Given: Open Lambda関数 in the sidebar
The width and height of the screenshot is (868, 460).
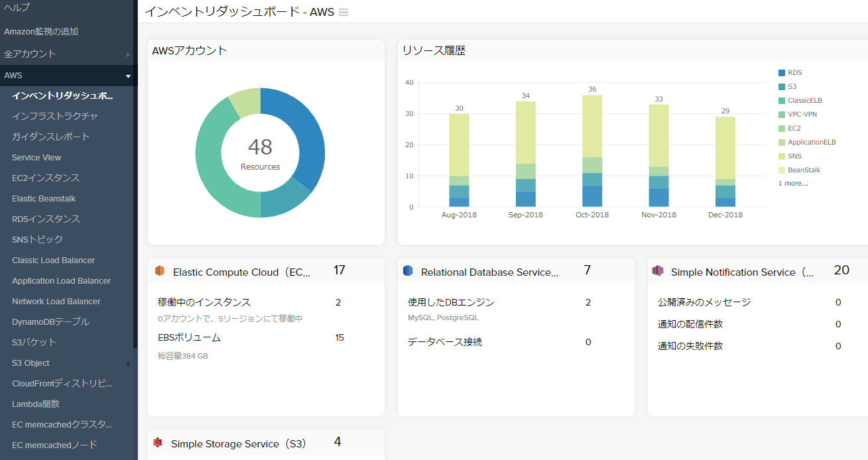Looking at the screenshot, I should pos(36,404).
